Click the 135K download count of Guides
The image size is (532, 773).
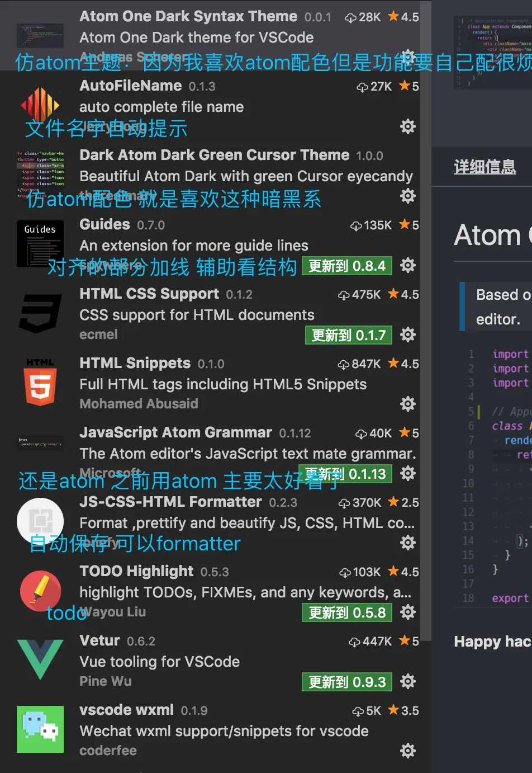[371, 225]
